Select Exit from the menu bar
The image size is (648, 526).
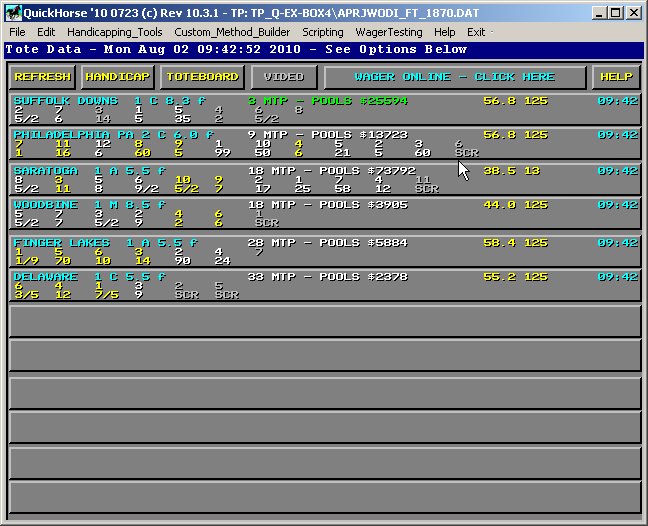[476, 32]
